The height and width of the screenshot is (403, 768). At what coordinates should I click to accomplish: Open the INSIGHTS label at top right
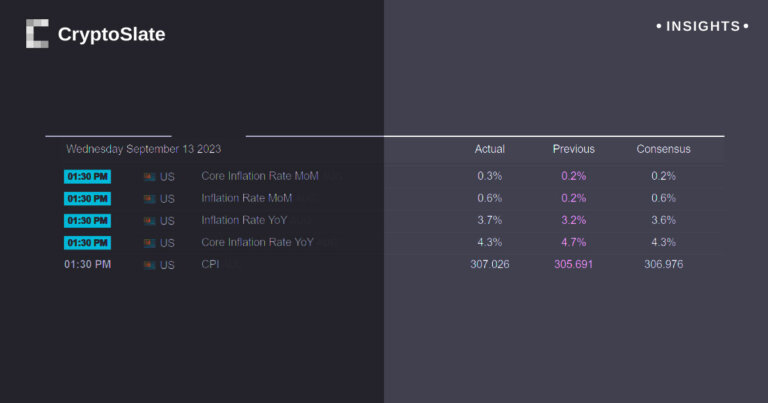point(703,26)
